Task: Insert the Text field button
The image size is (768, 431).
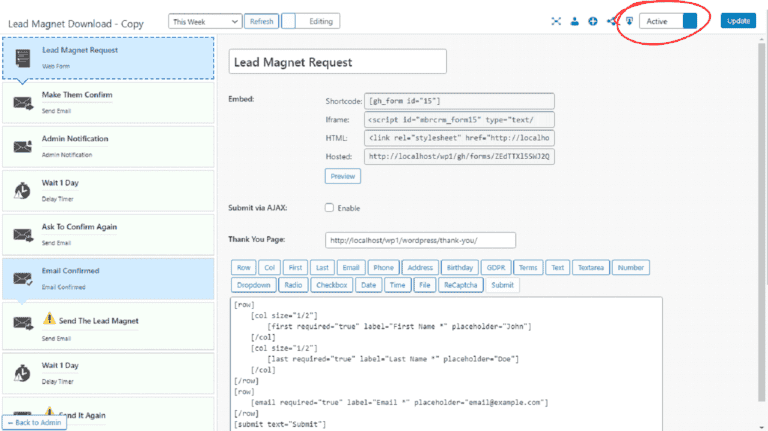Action: (558, 267)
